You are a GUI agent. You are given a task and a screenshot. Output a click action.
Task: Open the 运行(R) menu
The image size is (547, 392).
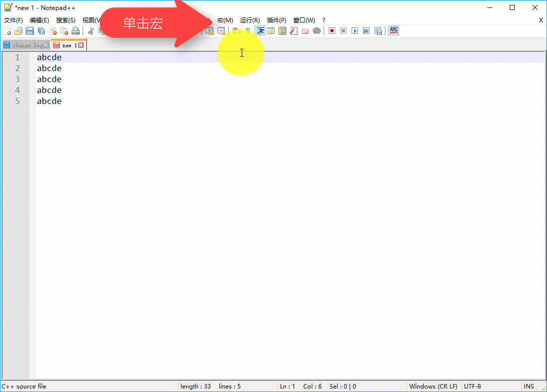250,20
